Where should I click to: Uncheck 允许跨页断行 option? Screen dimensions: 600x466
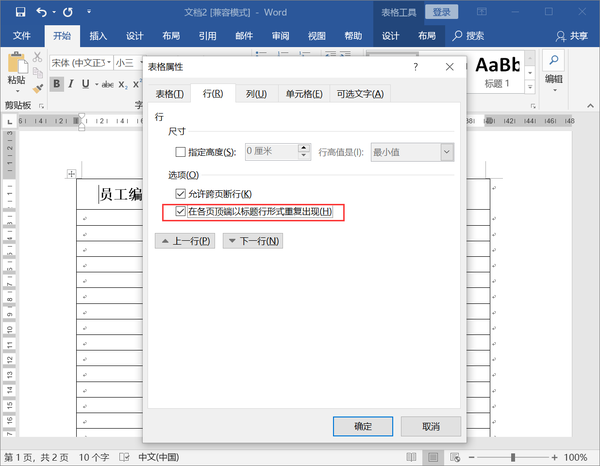pos(180,194)
